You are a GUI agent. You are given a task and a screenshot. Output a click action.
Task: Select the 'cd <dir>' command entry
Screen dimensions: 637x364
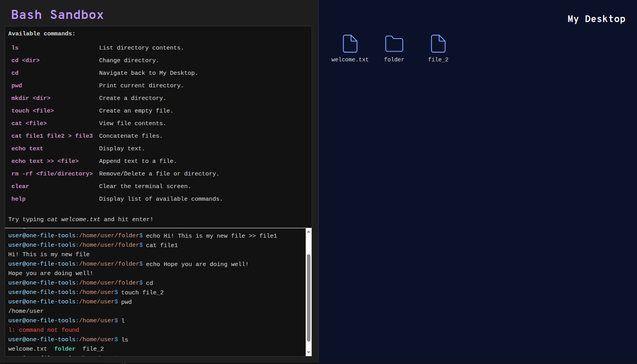(26, 60)
